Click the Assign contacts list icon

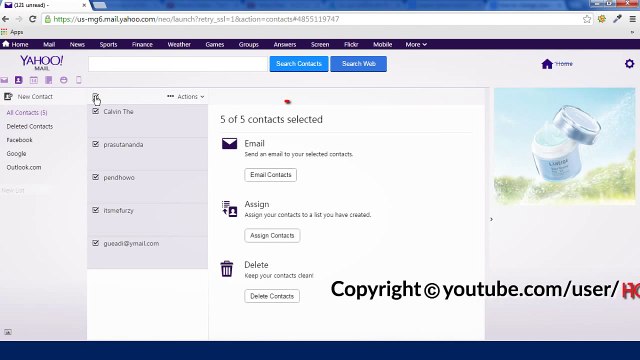click(229, 208)
